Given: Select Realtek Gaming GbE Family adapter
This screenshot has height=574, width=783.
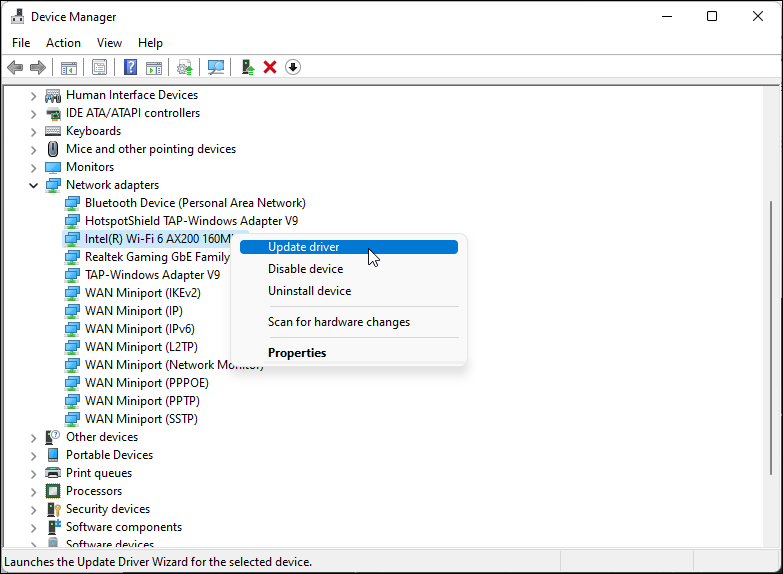Looking at the screenshot, I should (157, 257).
